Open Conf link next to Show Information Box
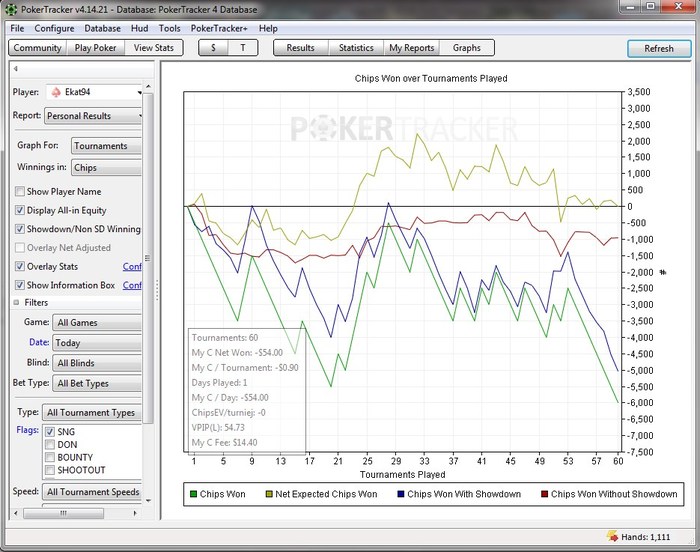This screenshot has width=700, height=552. (132, 285)
